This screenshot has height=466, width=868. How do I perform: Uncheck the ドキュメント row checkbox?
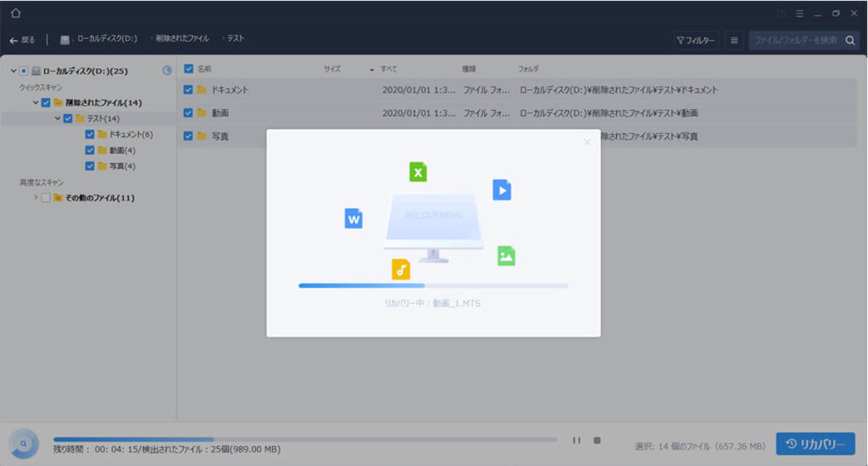coord(188,90)
